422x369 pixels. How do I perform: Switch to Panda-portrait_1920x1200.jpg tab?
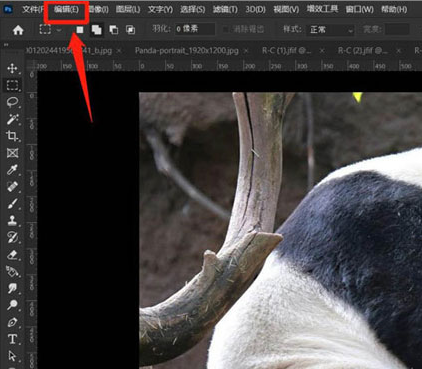coord(187,51)
